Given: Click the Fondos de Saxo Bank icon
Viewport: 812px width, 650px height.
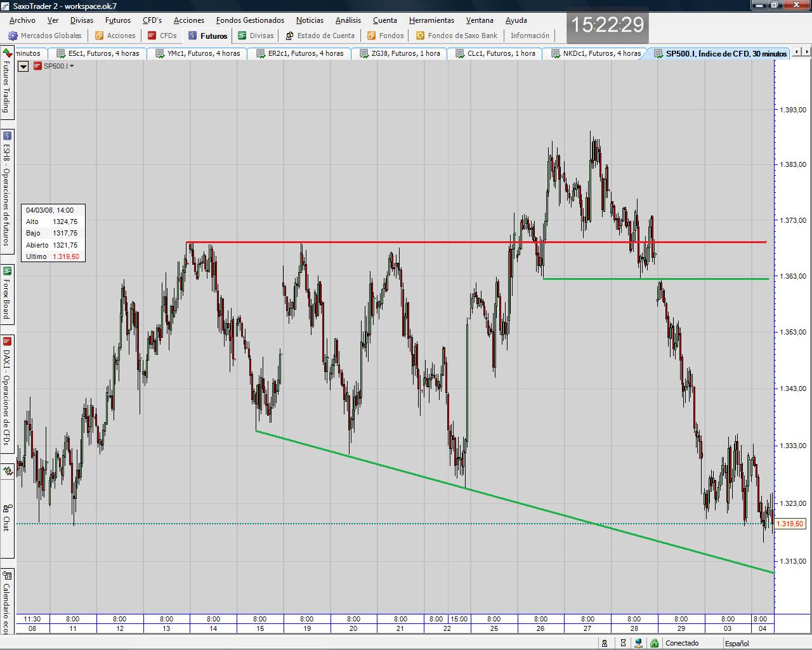Looking at the screenshot, I should [x=420, y=36].
